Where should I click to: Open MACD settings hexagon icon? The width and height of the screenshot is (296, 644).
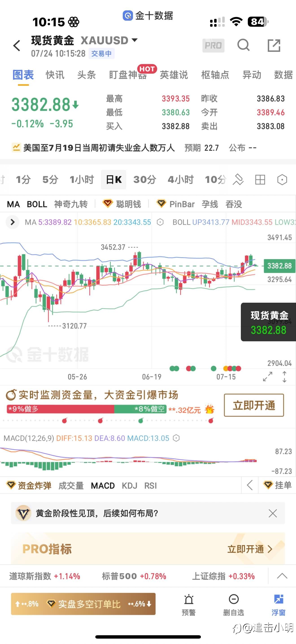click(x=176, y=438)
